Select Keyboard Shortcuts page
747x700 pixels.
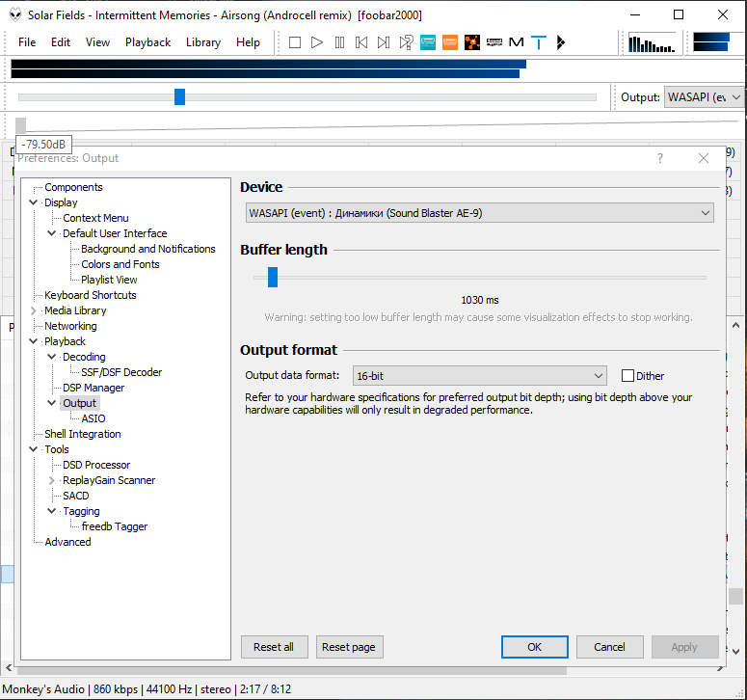(90, 295)
